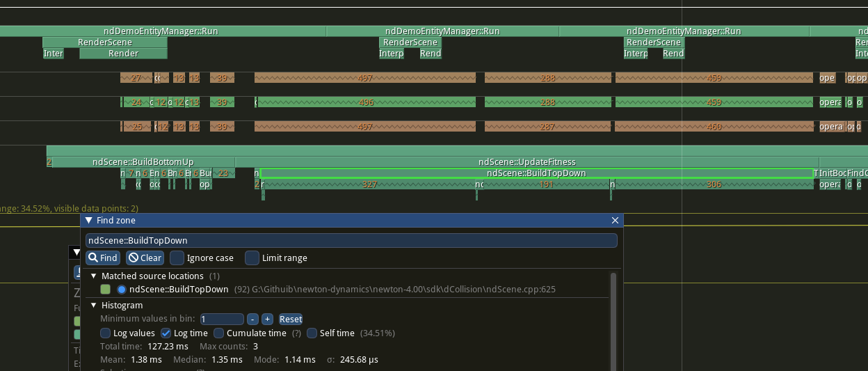Decrease minimum bin value with minus button

[253, 319]
